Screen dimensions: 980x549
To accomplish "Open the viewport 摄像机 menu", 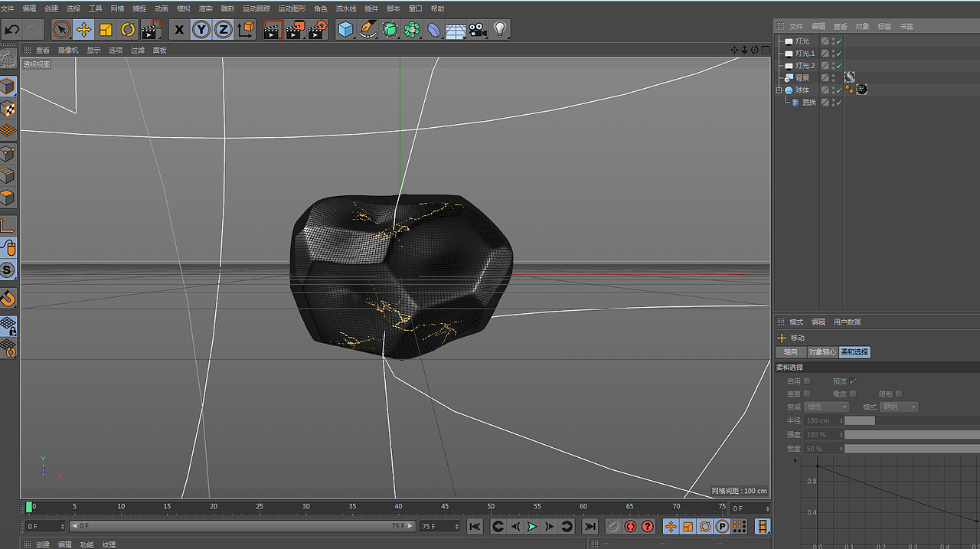I will 68,50.
